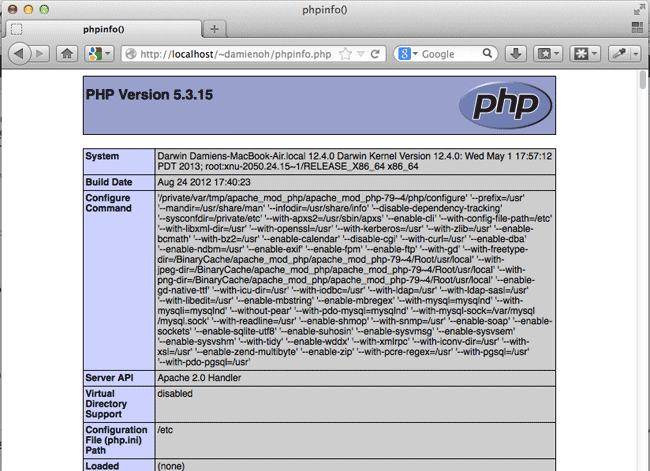
Task: Open the tab groups grid icon
Action: point(637,28)
